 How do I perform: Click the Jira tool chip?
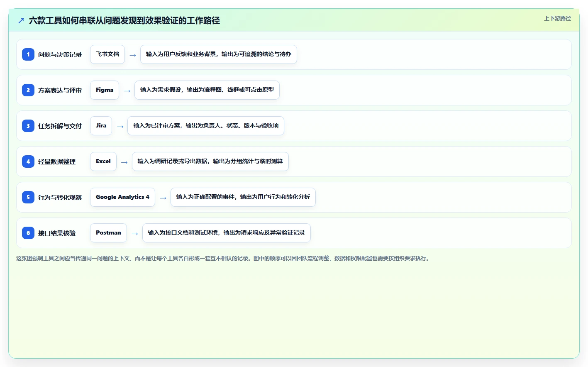tap(101, 126)
